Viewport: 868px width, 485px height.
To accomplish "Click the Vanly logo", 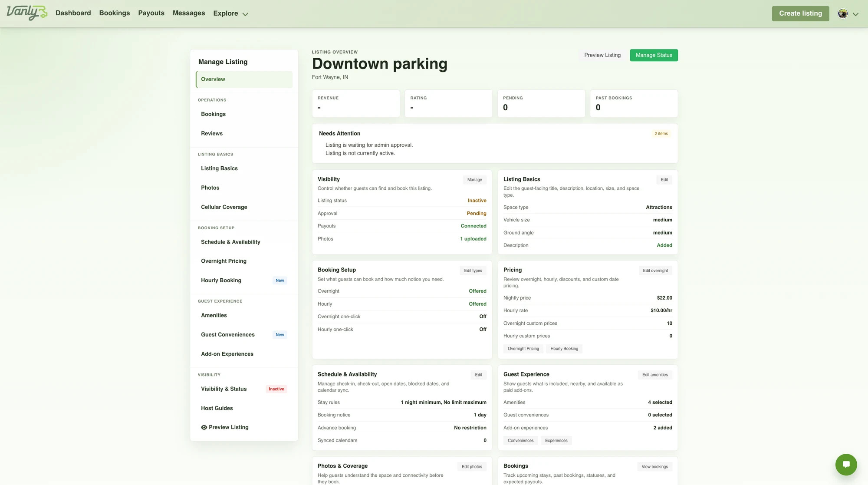I will click(27, 13).
